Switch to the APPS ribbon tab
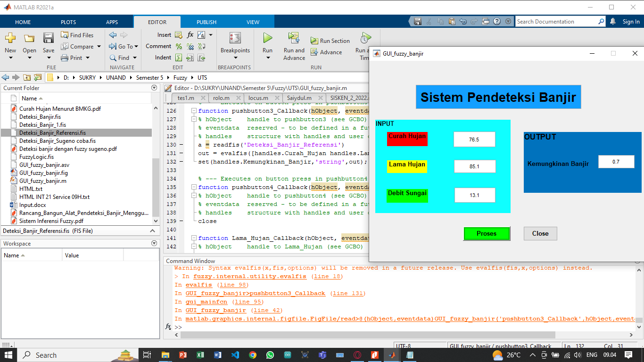The width and height of the screenshot is (644, 362). coord(112,22)
